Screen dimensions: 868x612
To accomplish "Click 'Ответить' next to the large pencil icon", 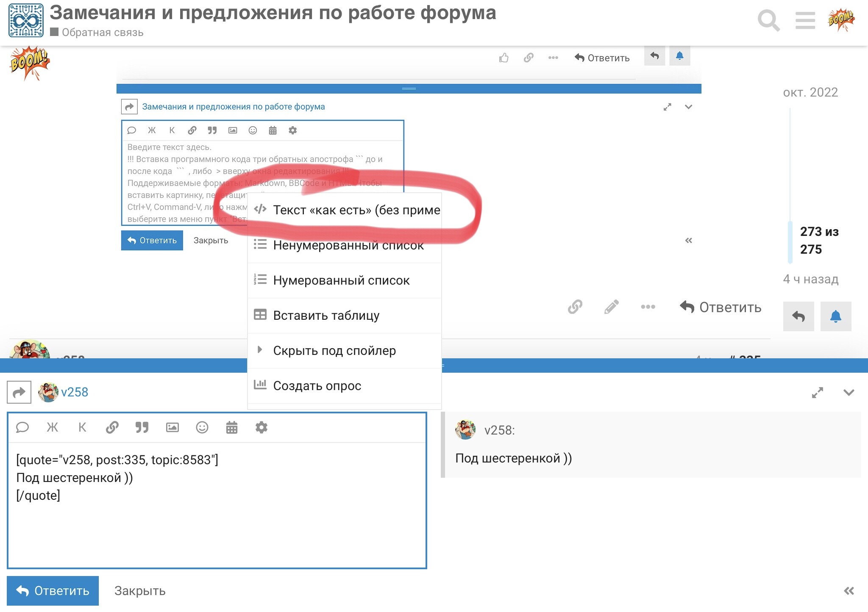I will 721,307.
